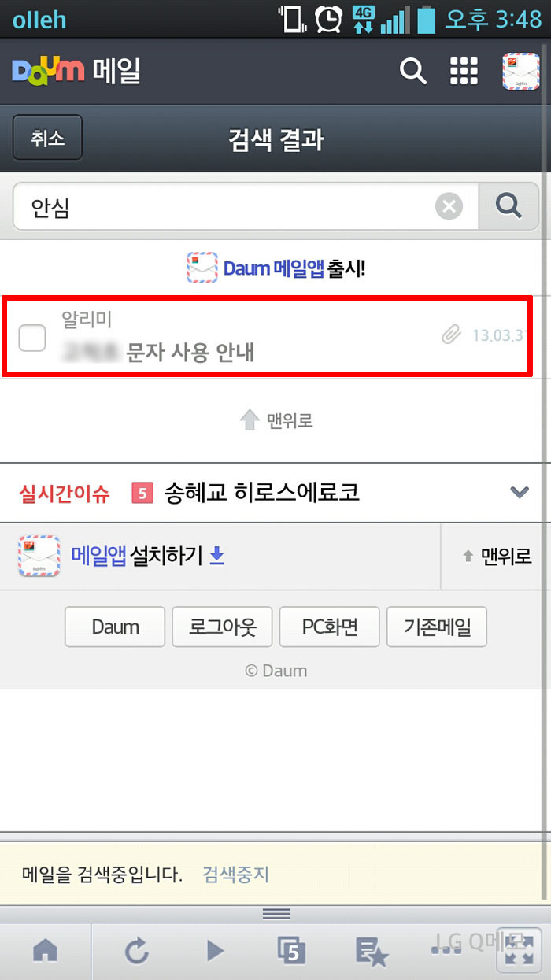The width and height of the screenshot is (551, 980).
Task: Tap the search magnifier icon in header
Action: [412, 71]
